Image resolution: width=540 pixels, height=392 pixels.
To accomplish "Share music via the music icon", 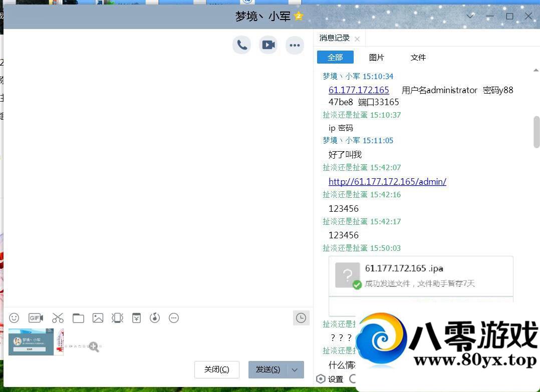I will pyautogui.click(x=155, y=318).
